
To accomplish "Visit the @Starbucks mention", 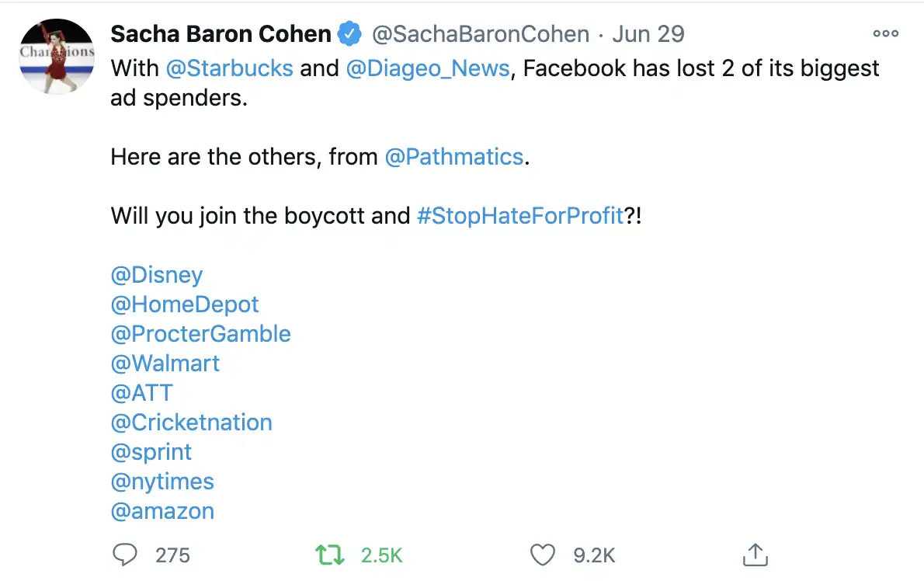I will tap(229, 68).
